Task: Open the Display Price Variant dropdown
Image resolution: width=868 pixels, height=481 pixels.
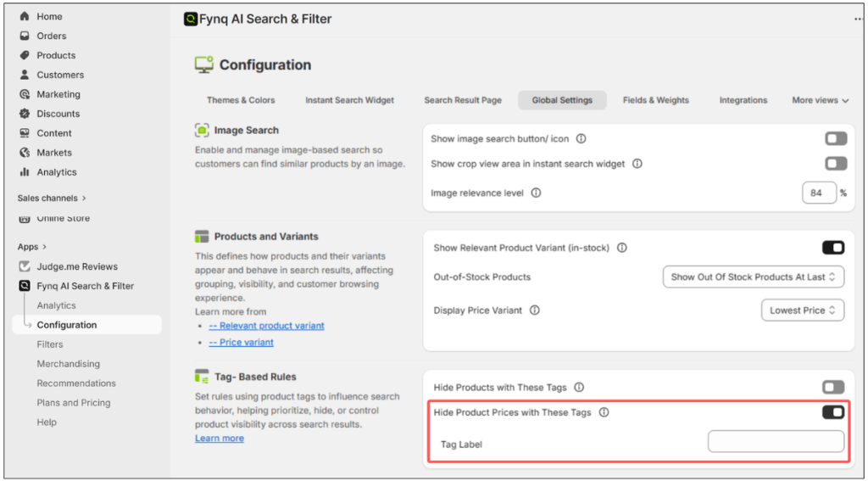Action: (x=803, y=310)
